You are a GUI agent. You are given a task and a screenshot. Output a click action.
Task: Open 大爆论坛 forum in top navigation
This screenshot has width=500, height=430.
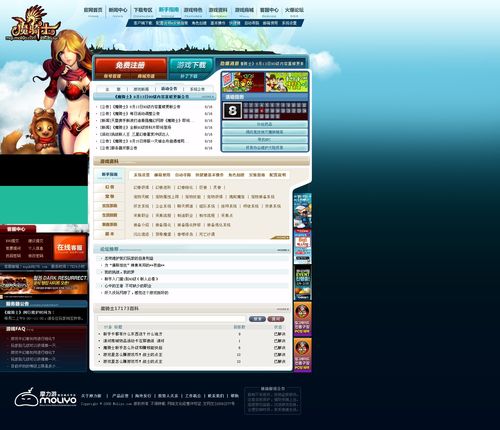[x=294, y=11]
